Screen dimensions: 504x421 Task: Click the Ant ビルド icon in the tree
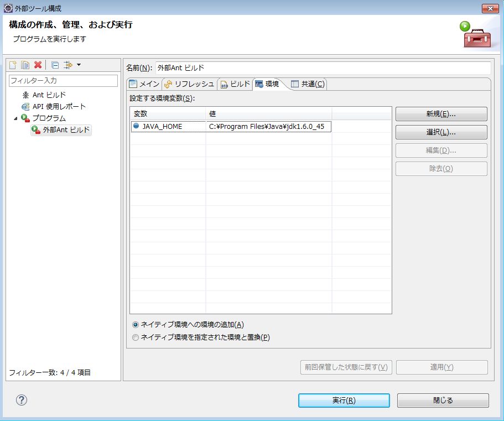(x=25, y=94)
